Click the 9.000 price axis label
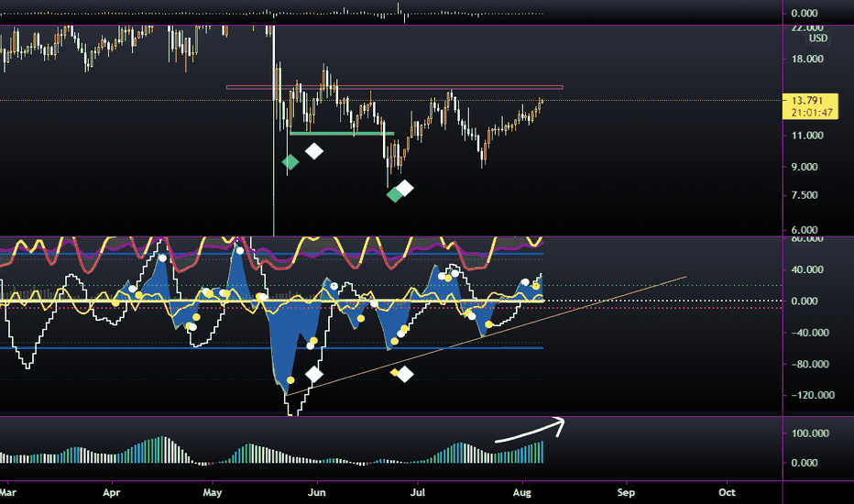This screenshot has height=504, width=854. click(805, 167)
